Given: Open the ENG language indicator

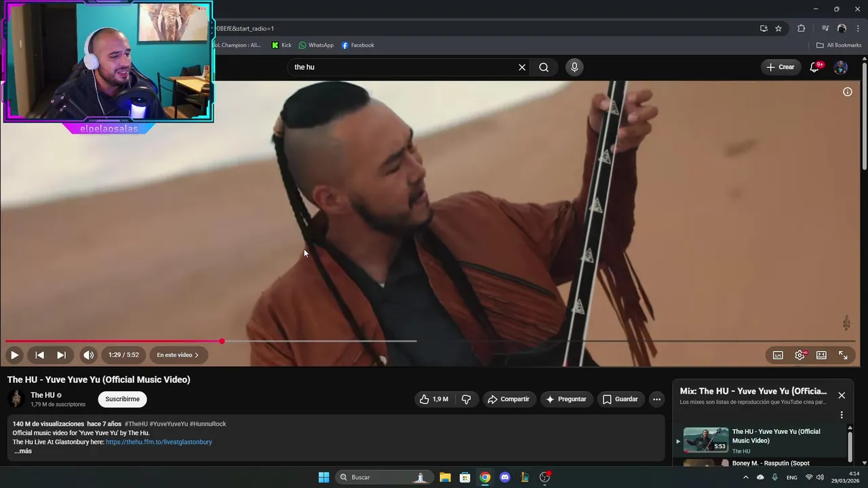Looking at the screenshot, I should (791, 478).
